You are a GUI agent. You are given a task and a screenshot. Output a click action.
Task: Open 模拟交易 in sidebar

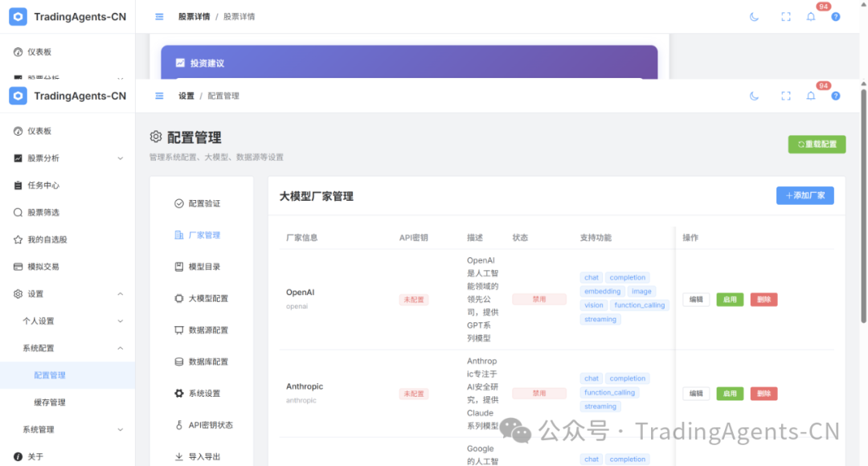(43, 267)
